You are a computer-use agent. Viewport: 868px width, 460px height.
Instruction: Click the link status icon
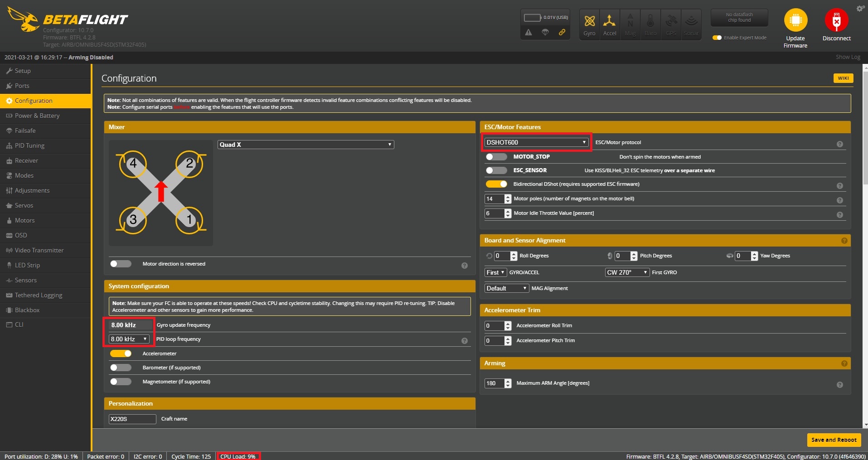[562, 32]
